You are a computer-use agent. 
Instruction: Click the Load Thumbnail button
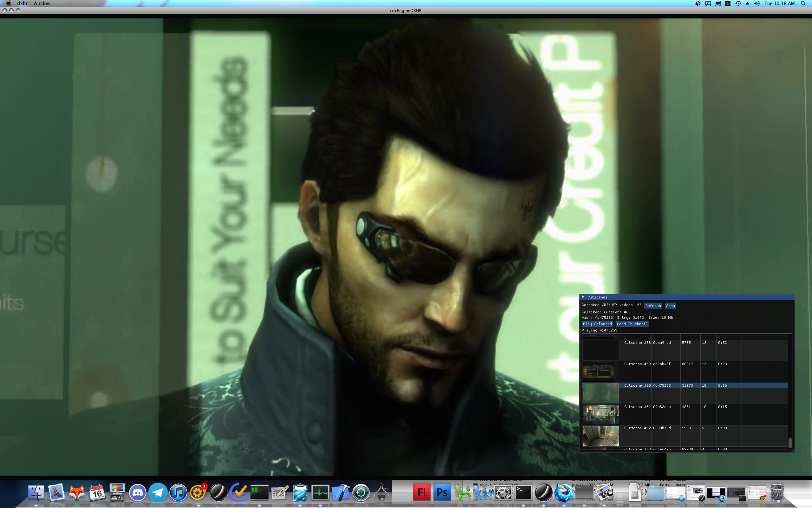pyautogui.click(x=632, y=324)
